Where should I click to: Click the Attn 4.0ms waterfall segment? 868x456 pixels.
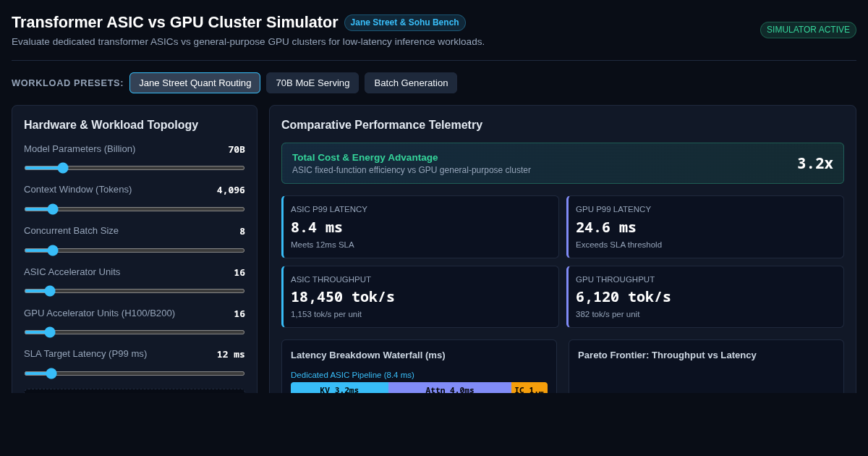pos(450,388)
